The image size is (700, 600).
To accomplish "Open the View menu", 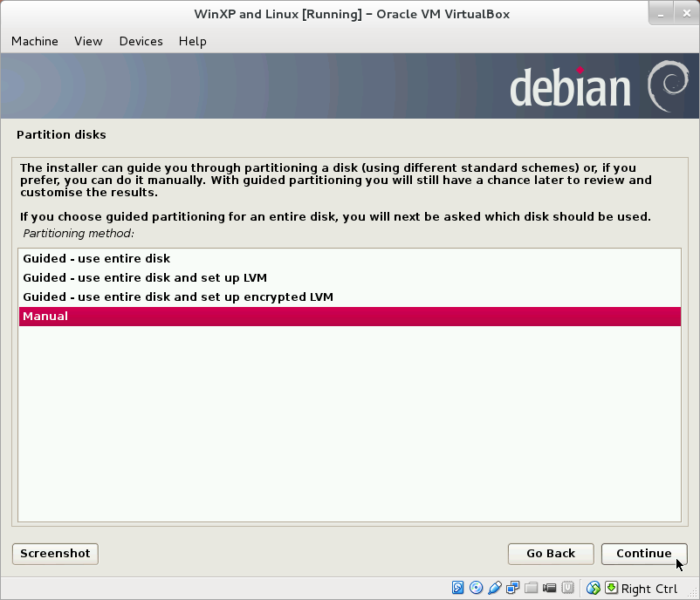I will (x=87, y=41).
